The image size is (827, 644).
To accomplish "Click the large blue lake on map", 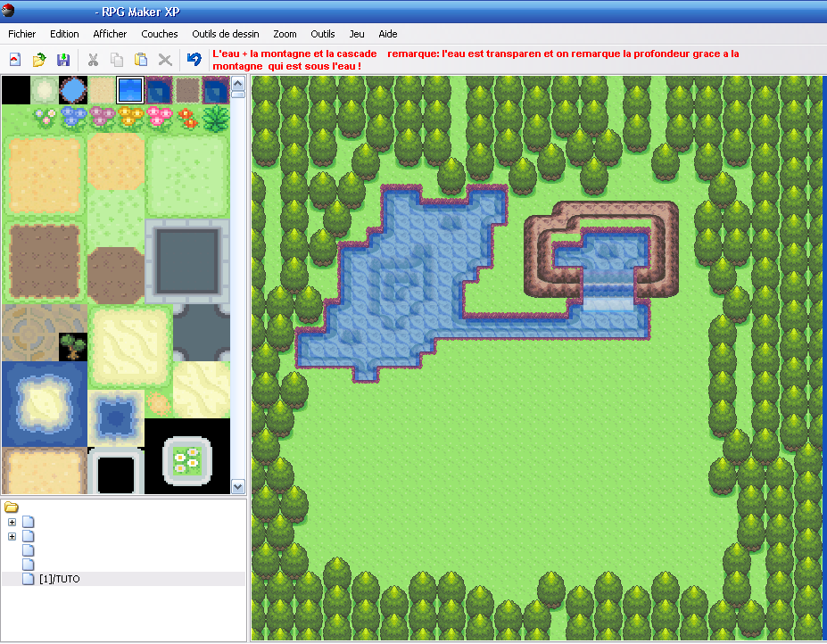I will point(401,285).
